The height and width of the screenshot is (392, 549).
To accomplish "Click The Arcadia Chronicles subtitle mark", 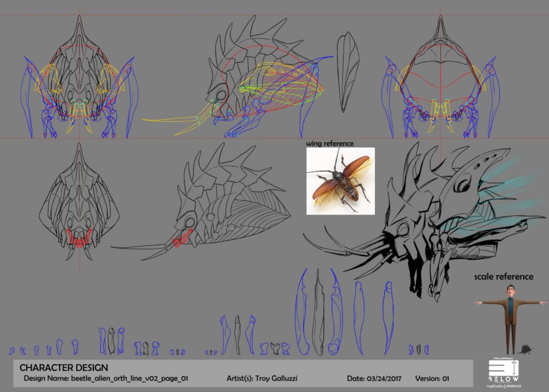I will tap(503, 386).
